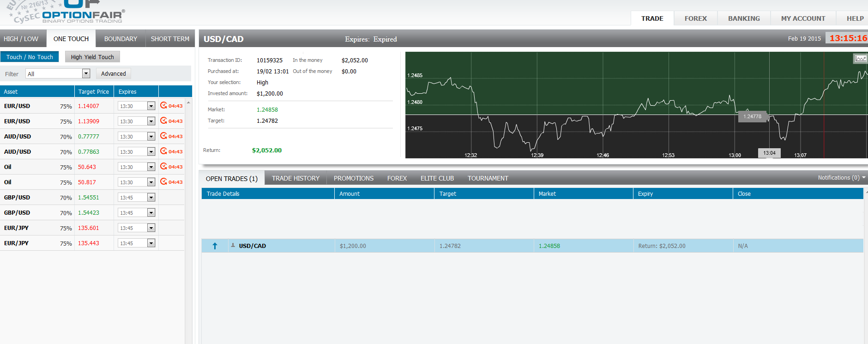This screenshot has width=868, height=344.
Task: Select target price 135.443 for EUR/JPY
Action: click(89, 243)
